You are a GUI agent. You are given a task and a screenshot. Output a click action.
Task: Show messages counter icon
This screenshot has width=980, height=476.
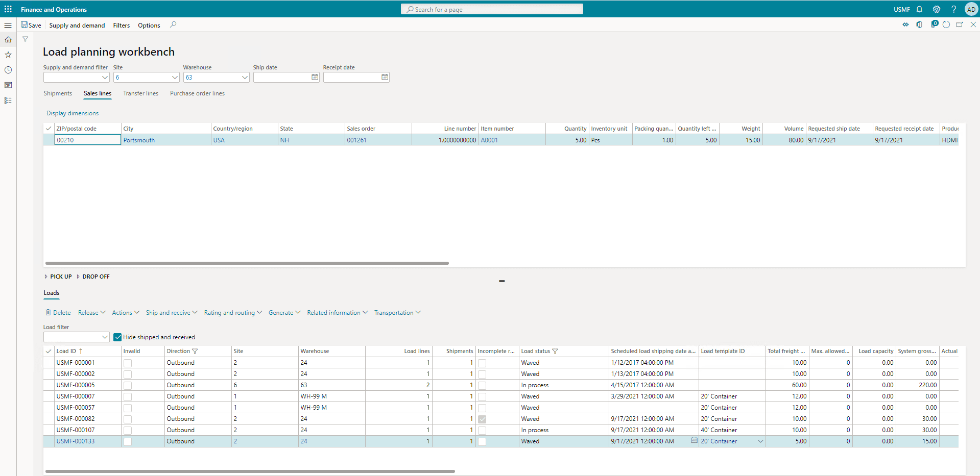click(934, 24)
